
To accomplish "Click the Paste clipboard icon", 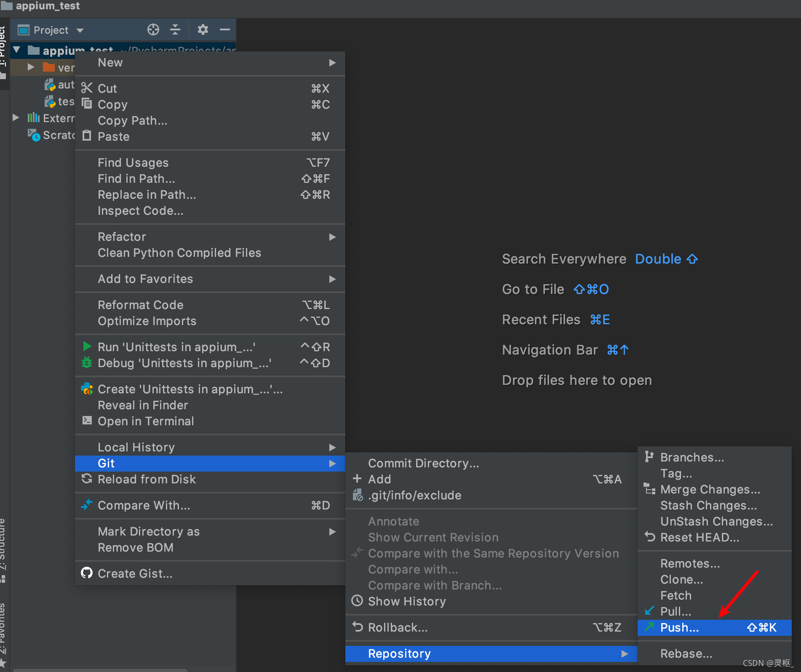I will click(87, 136).
